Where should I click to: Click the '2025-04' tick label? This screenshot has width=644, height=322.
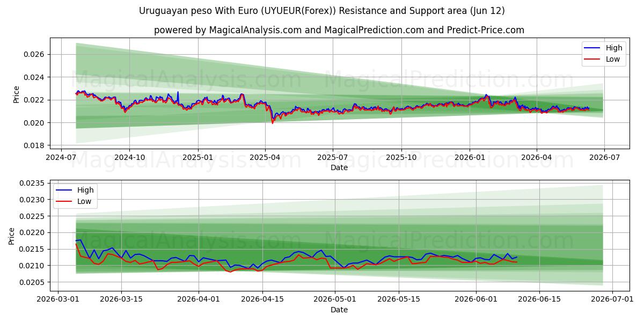265,157
